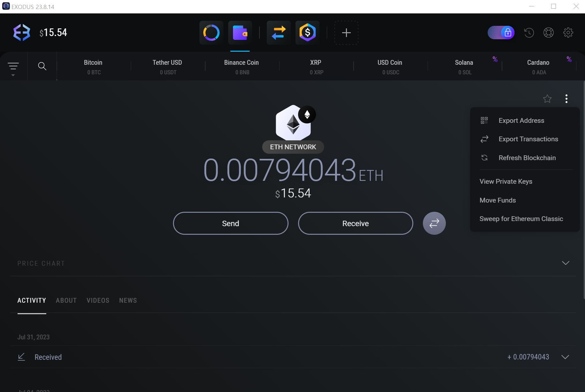The width and height of the screenshot is (585, 392).
Task: Click the + 0.00794043 transaction amount
Action: click(x=528, y=357)
